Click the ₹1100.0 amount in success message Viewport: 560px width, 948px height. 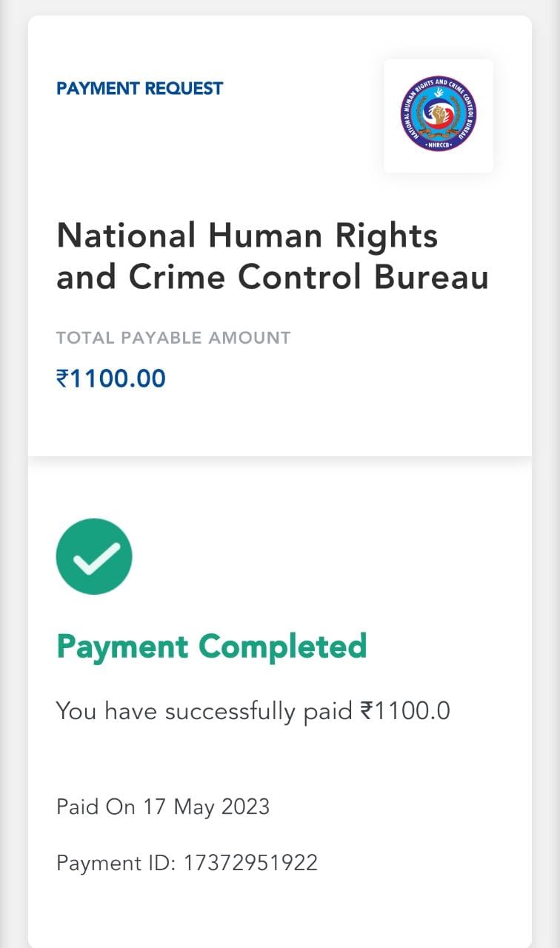[405, 711]
